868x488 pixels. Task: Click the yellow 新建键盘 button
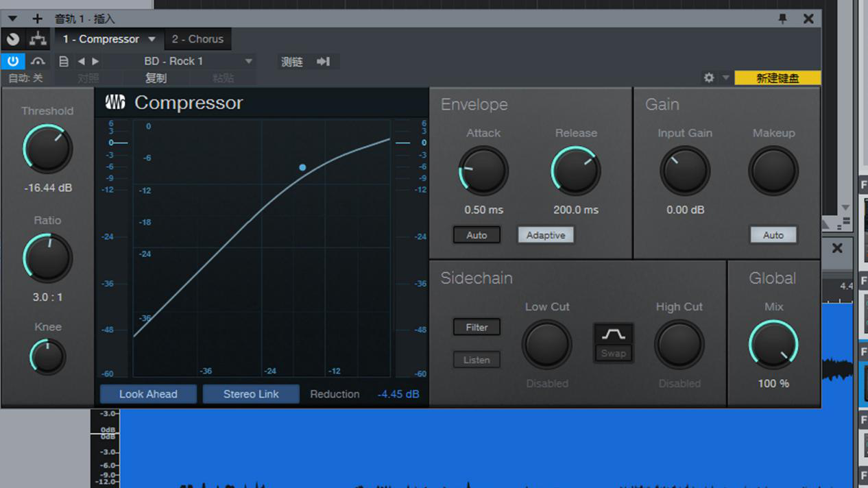click(x=777, y=77)
